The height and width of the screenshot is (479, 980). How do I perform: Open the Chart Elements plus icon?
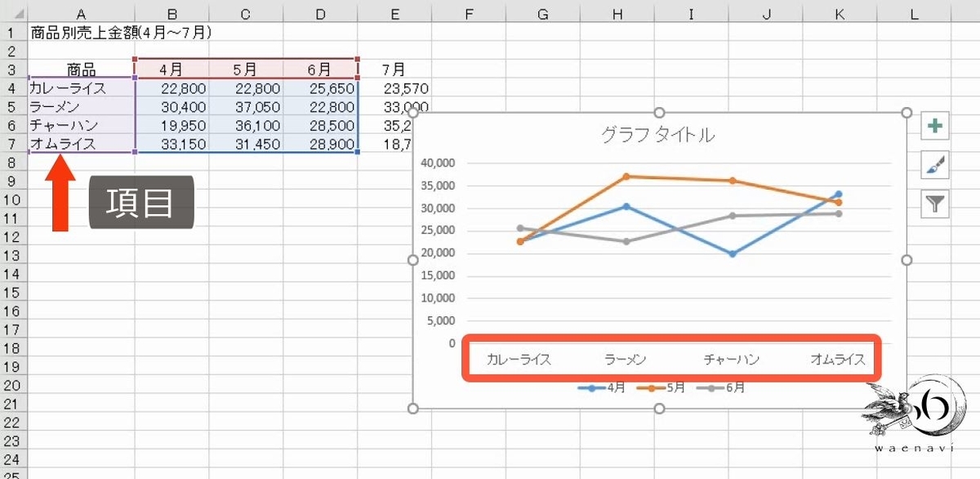point(935,127)
